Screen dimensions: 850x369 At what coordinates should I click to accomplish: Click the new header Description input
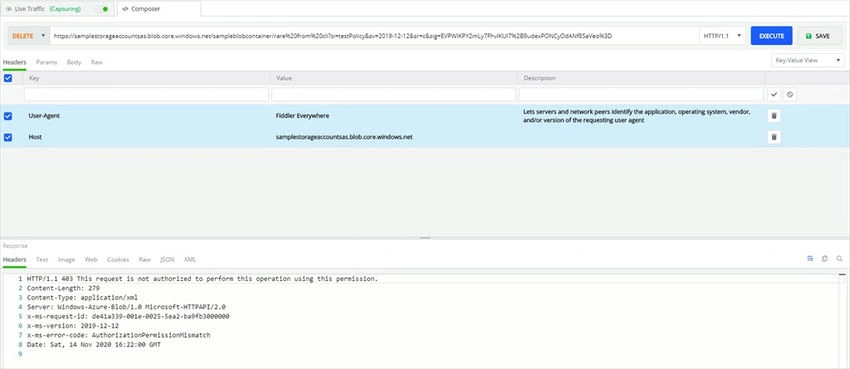pos(642,94)
